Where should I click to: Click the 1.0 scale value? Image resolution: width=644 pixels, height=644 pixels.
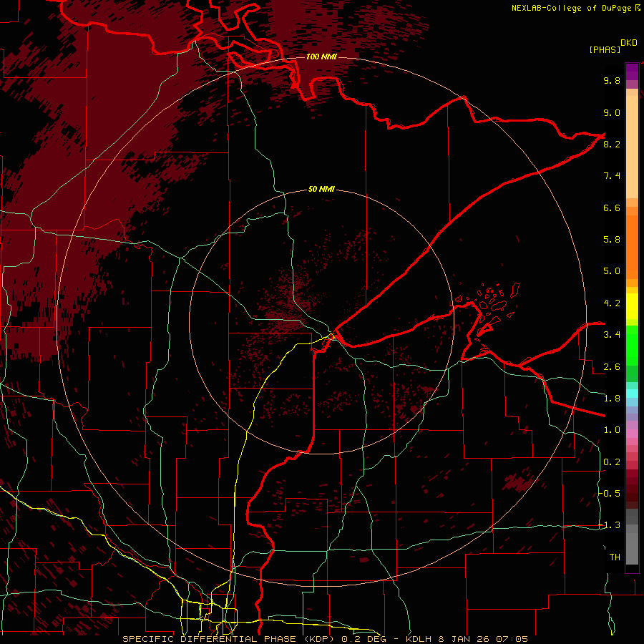coord(612,430)
